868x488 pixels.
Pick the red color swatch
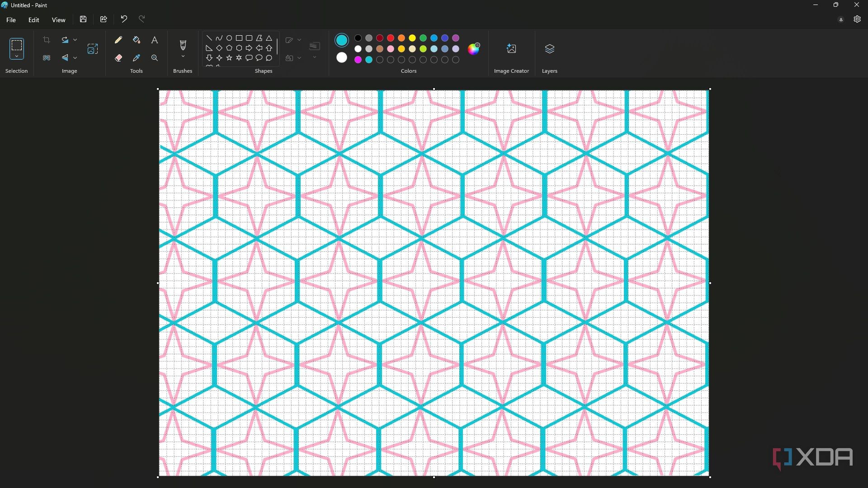[391, 38]
